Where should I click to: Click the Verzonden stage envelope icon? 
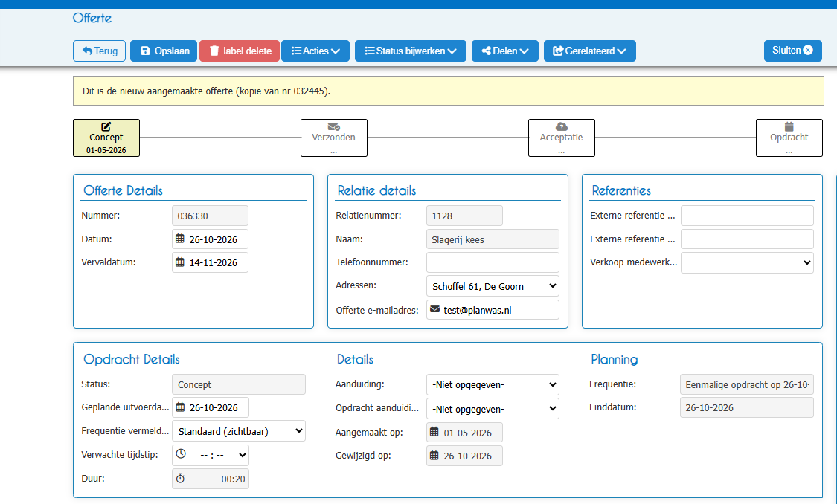(333, 126)
